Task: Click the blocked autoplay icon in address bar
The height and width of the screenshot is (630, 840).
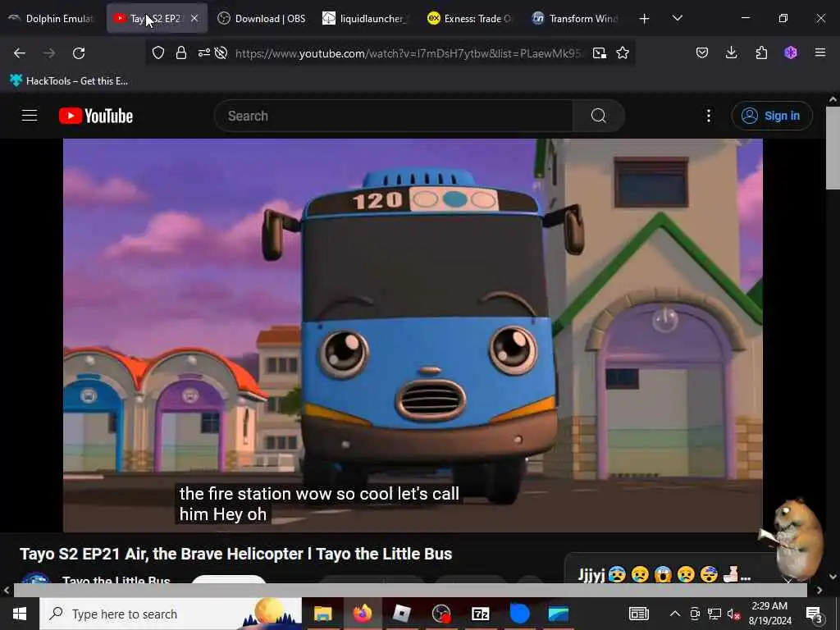Action: click(x=221, y=52)
